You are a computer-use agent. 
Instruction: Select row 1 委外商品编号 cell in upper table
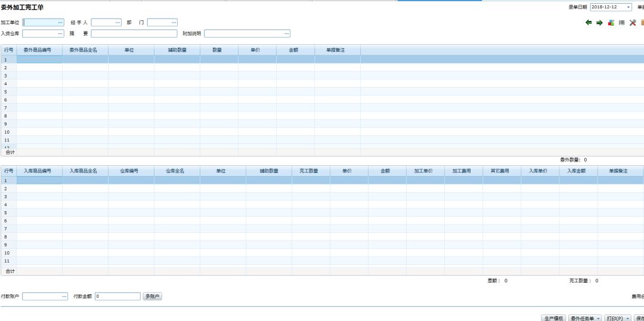point(39,59)
